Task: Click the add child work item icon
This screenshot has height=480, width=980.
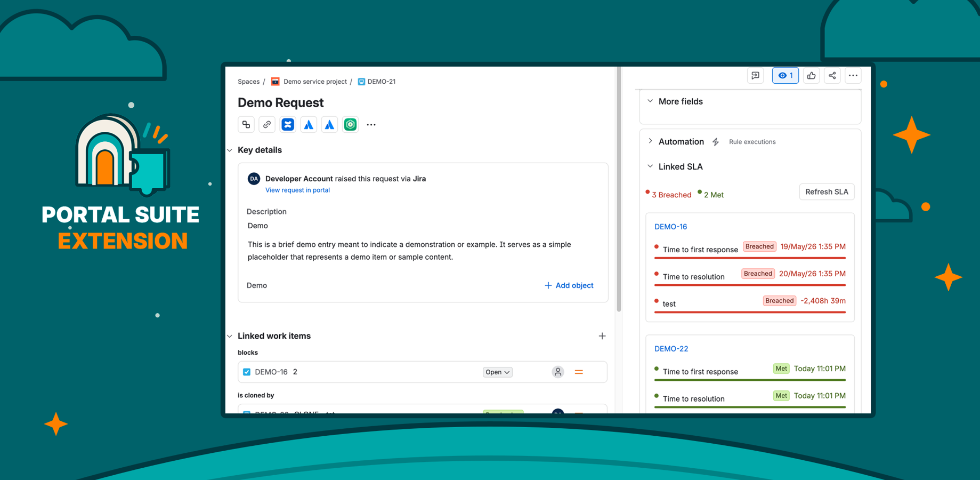Action: pyautogui.click(x=246, y=125)
